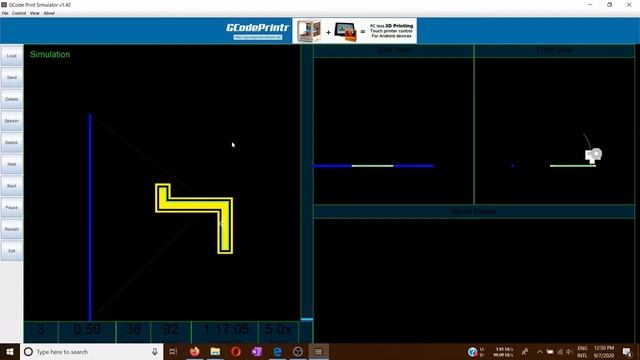
Task: Jump to next layer with Next button
Action: pos(11,164)
